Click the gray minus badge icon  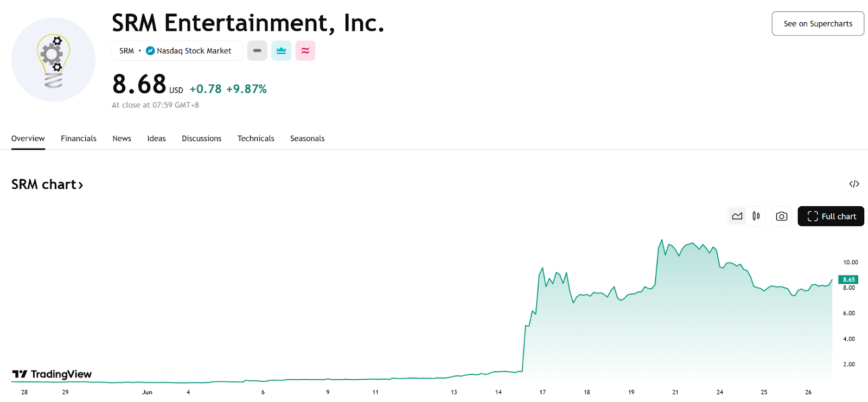pos(257,50)
